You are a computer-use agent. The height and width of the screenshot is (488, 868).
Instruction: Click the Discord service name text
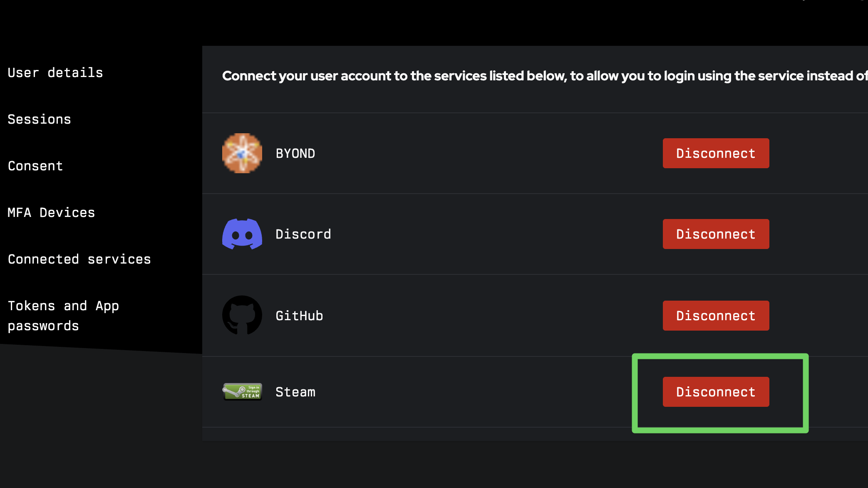coord(303,234)
